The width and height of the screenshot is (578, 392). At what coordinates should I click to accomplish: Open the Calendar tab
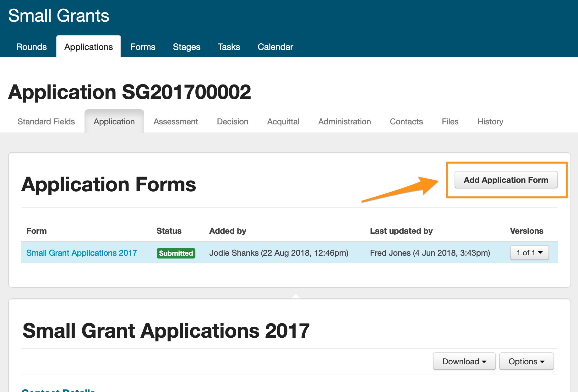pos(275,47)
